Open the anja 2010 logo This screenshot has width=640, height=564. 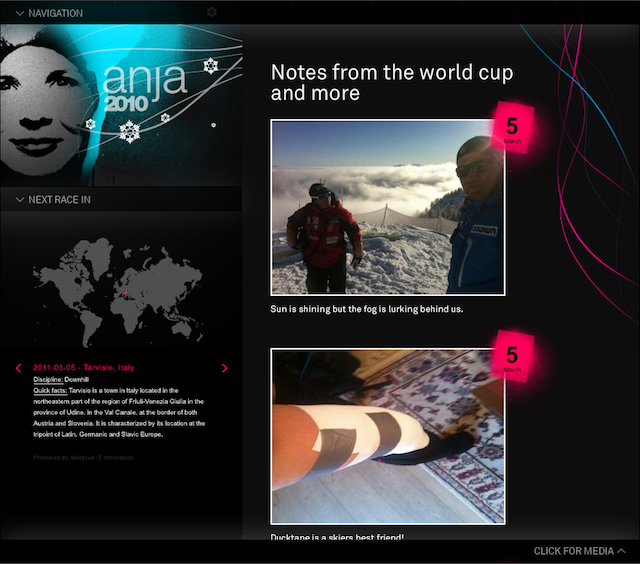click(144, 88)
